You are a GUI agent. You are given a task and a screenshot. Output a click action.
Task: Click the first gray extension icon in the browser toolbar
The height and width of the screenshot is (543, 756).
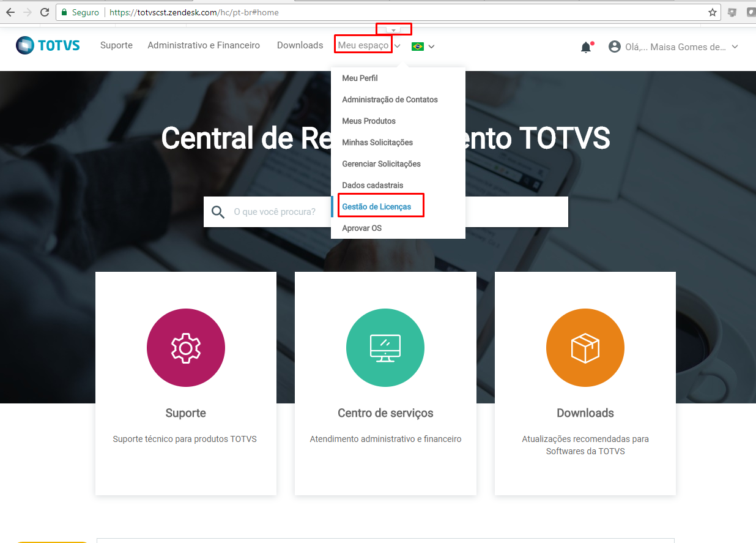coord(732,12)
